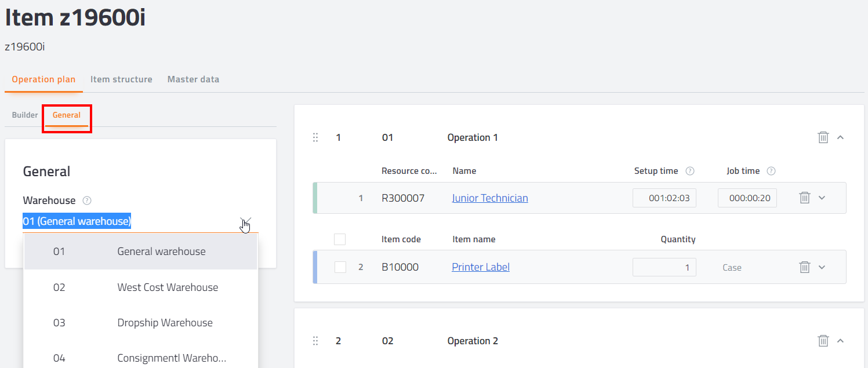Grab drag handle of Operation 2
This screenshot has width=868, height=368.
point(315,341)
